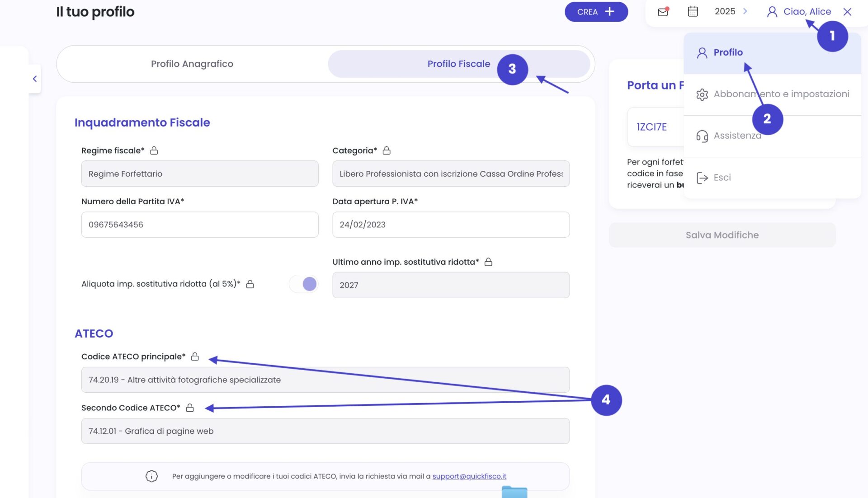Image resolution: width=868 pixels, height=498 pixels.
Task: Click the CREA button
Action: point(596,12)
